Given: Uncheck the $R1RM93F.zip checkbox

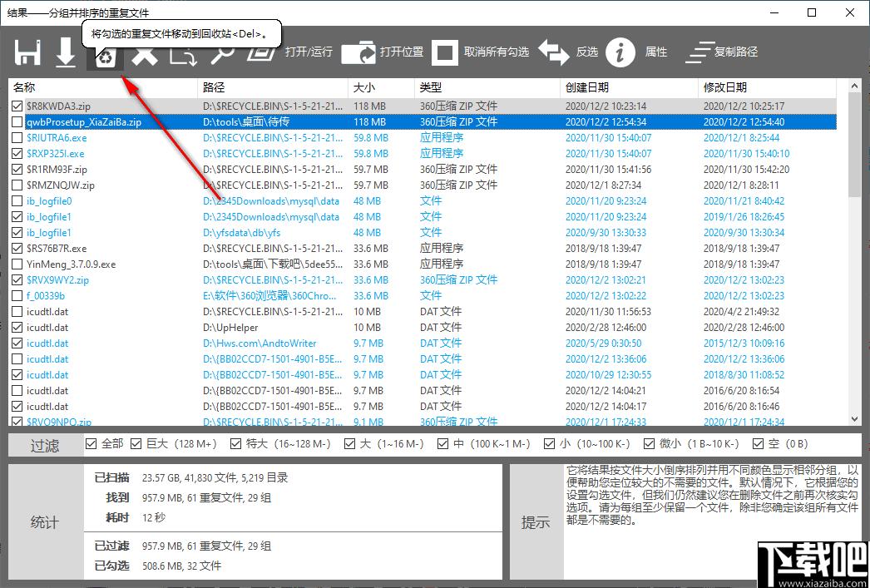Looking at the screenshot, I should pos(17,169).
